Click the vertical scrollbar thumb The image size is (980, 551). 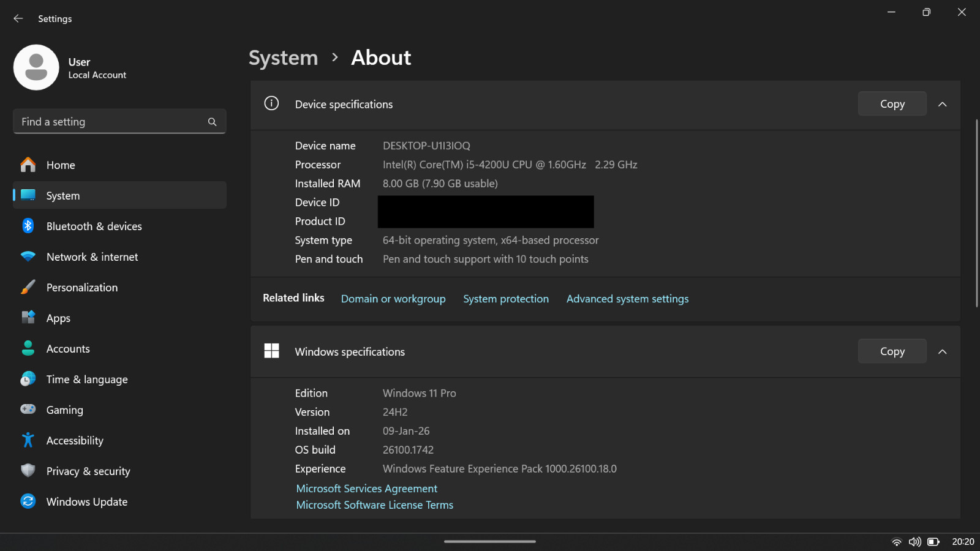click(977, 214)
